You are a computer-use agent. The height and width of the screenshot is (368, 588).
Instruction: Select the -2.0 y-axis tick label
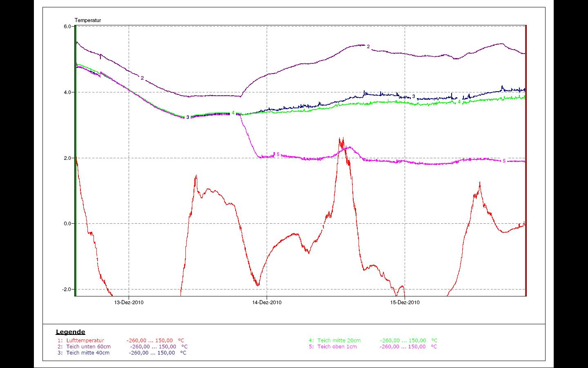click(x=67, y=289)
